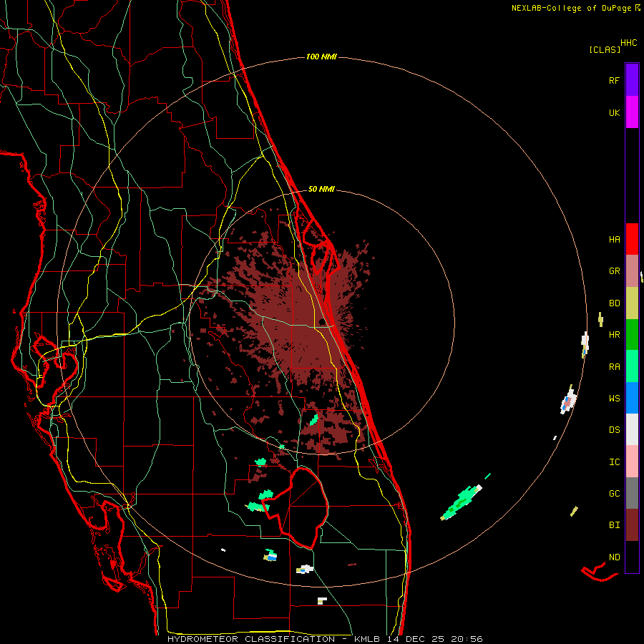Image resolution: width=644 pixels, height=644 pixels.
Task: Click the 100 NMI range ring label
Action: (321, 57)
